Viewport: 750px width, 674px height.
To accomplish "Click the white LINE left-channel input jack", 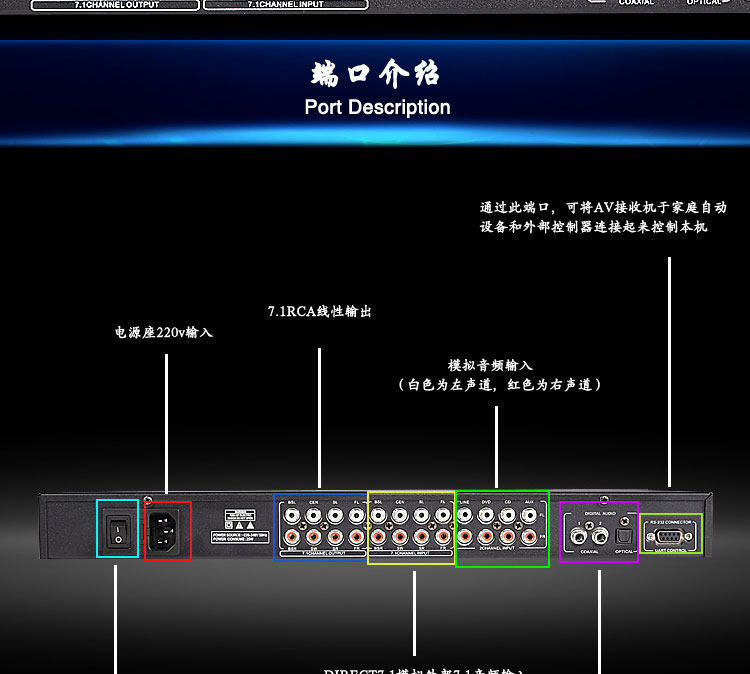I will tap(464, 516).
